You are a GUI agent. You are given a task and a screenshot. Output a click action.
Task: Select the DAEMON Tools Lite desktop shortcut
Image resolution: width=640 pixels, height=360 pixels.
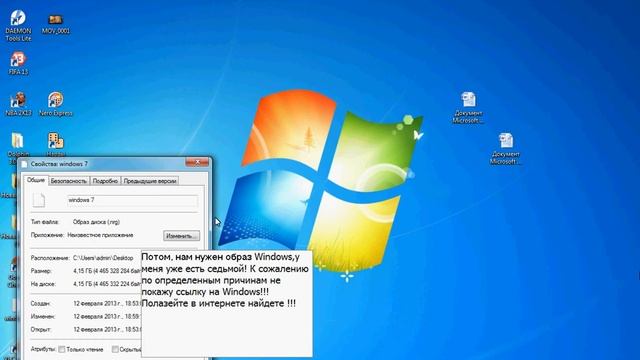click(x=18, y=25)
